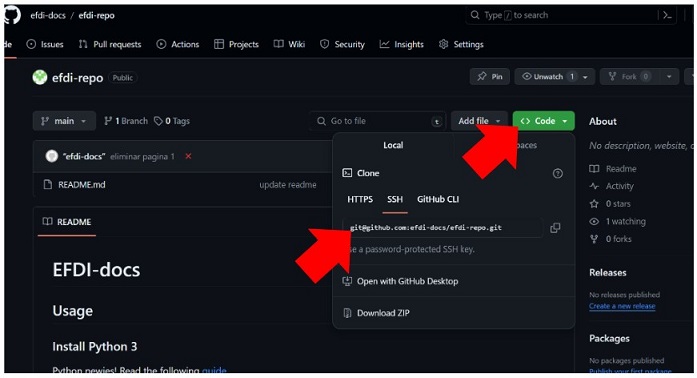Click the clone help question icon
This screenshot has width=697, height=378.
(x=557, y=173)
